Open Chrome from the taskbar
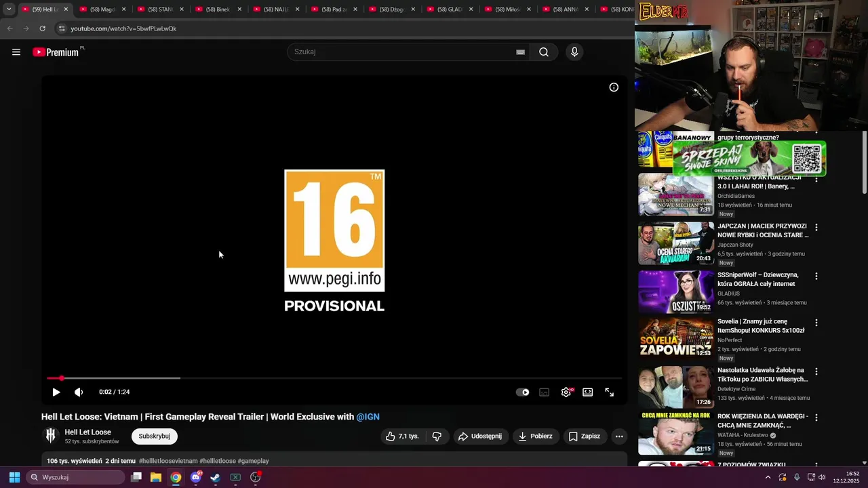The image size is (868, 488). (176, 477)
